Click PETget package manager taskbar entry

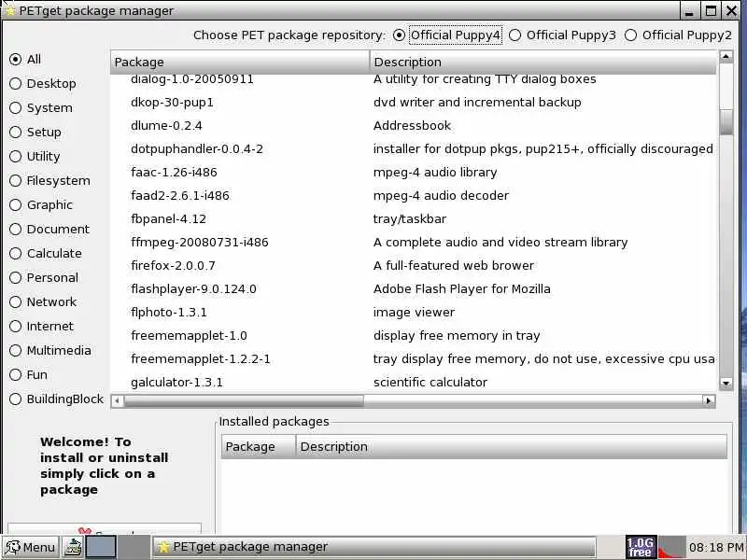(x=374, y=547)
